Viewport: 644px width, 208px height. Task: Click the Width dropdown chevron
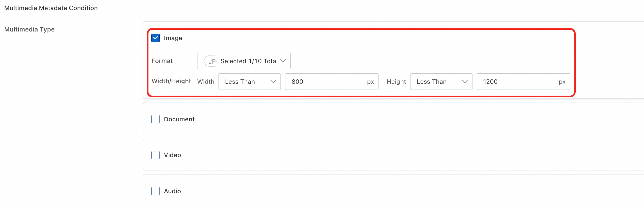(273, 81)
